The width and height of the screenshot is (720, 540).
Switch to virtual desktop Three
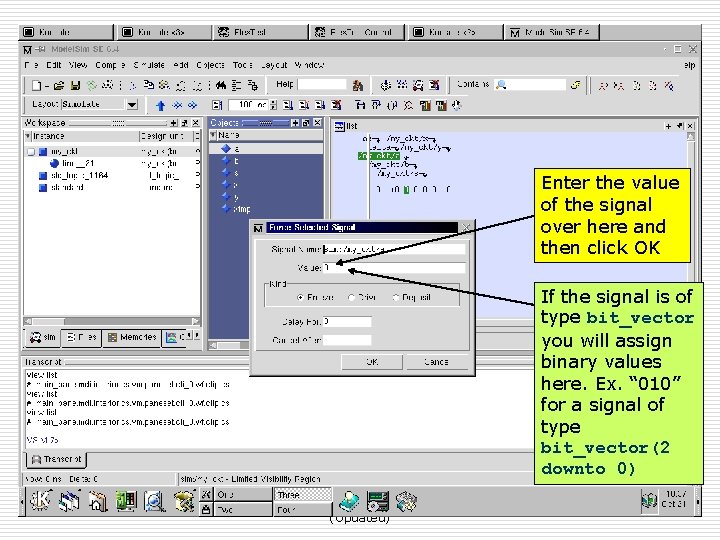click(x=303, y=495)
